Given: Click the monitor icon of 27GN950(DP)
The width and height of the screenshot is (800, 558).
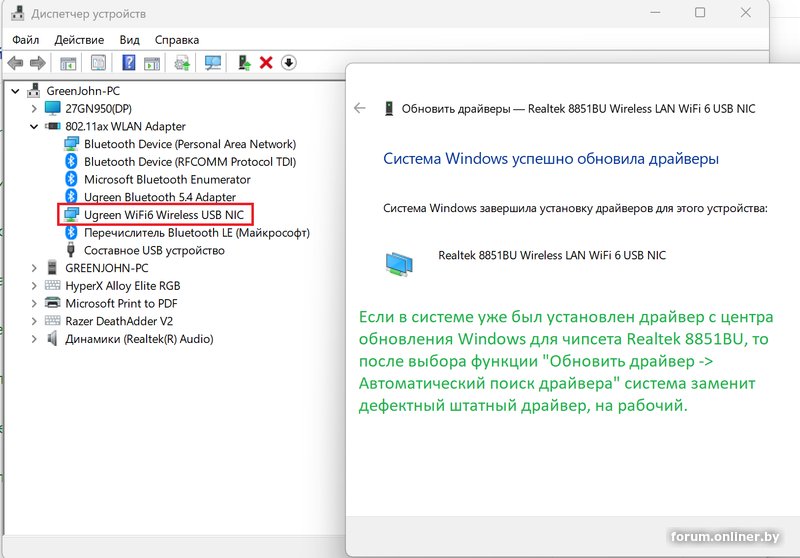Looking at the screenshot, I should 53,108.
